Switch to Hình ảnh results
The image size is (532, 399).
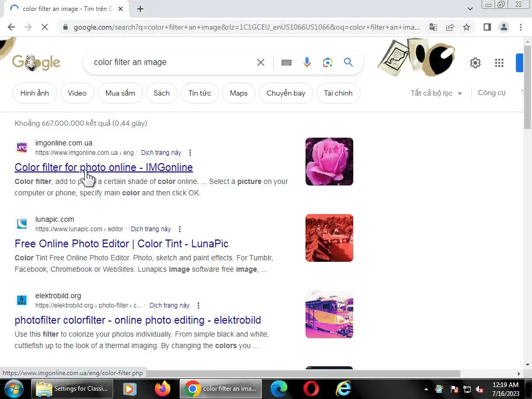point(35,93)
